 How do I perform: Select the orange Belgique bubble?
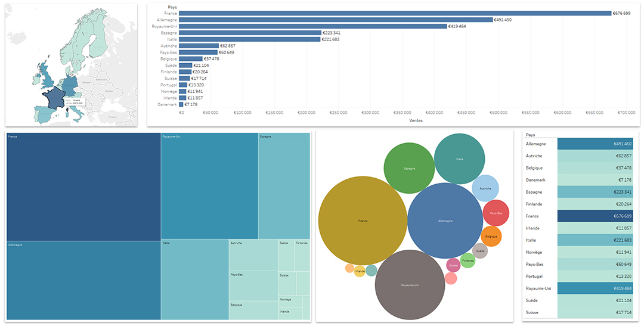[x=491, y=237]
